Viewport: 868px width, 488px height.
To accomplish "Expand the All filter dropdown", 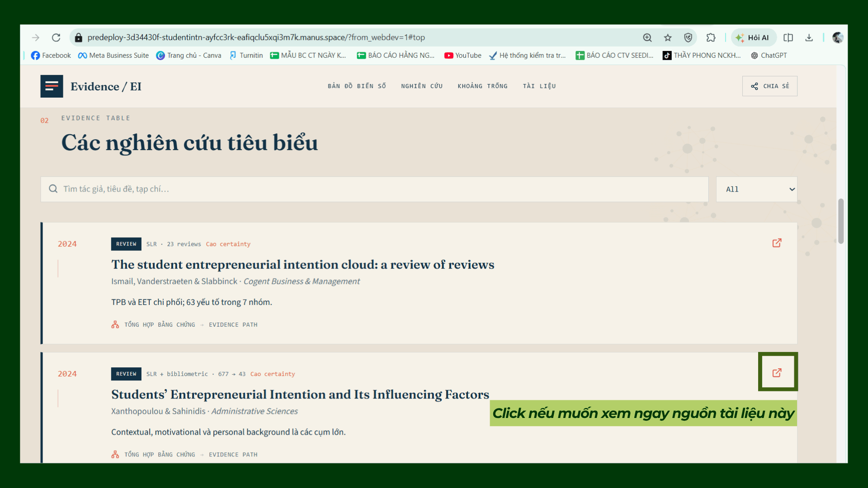I will tap(757, 189).
